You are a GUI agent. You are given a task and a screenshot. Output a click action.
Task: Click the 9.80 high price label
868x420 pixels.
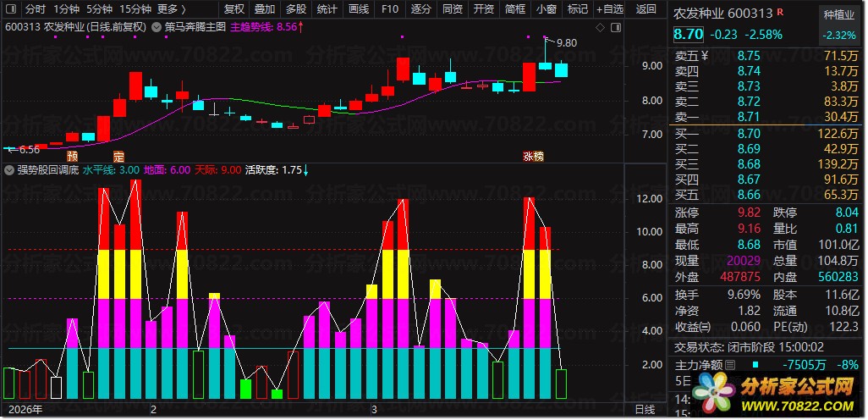[567, 43]
